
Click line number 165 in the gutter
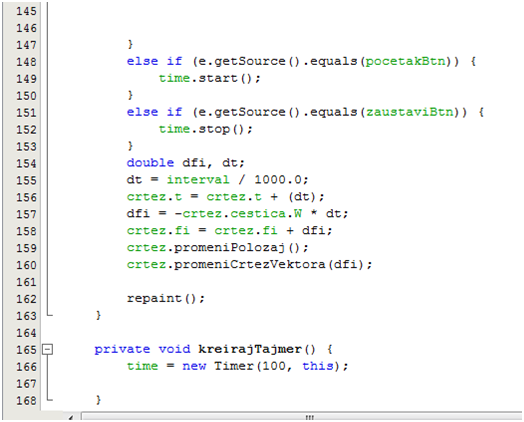click(26, 350)
